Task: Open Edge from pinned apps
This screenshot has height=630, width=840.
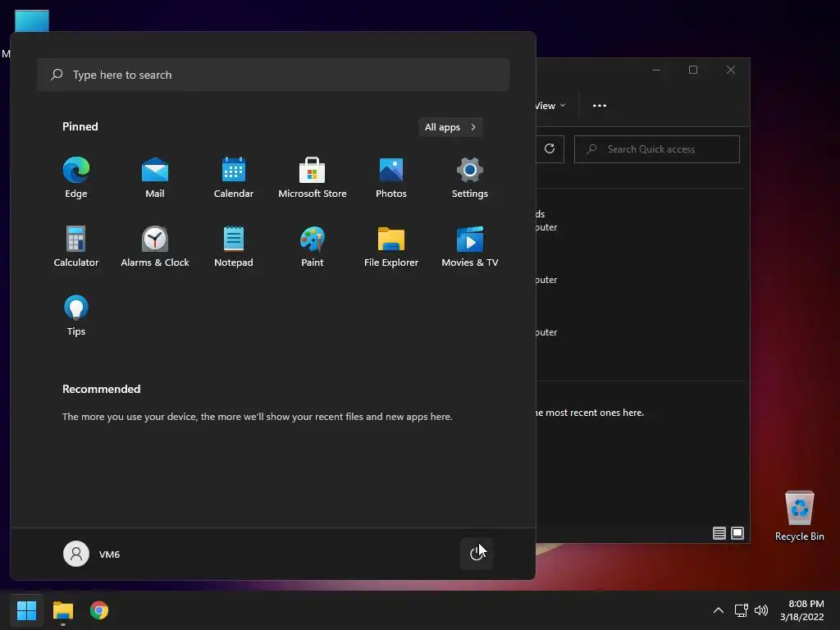Action: (x=76, y=178)
